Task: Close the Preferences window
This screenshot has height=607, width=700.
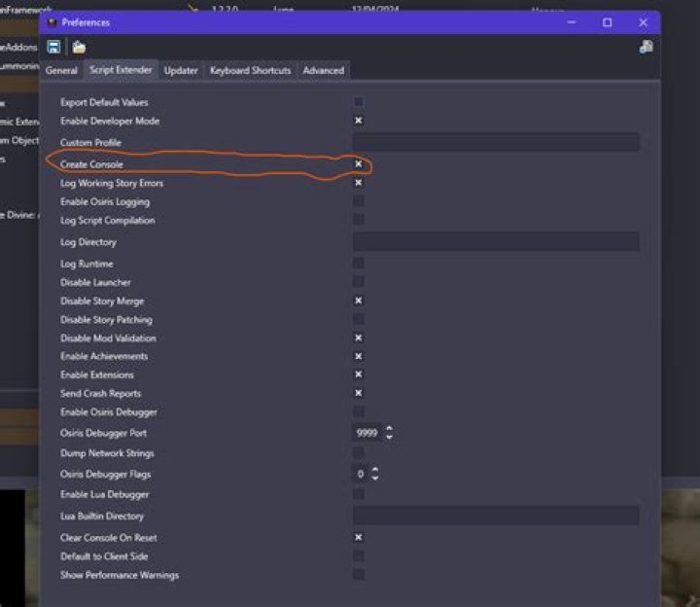Action: click(x=643, y=22)
